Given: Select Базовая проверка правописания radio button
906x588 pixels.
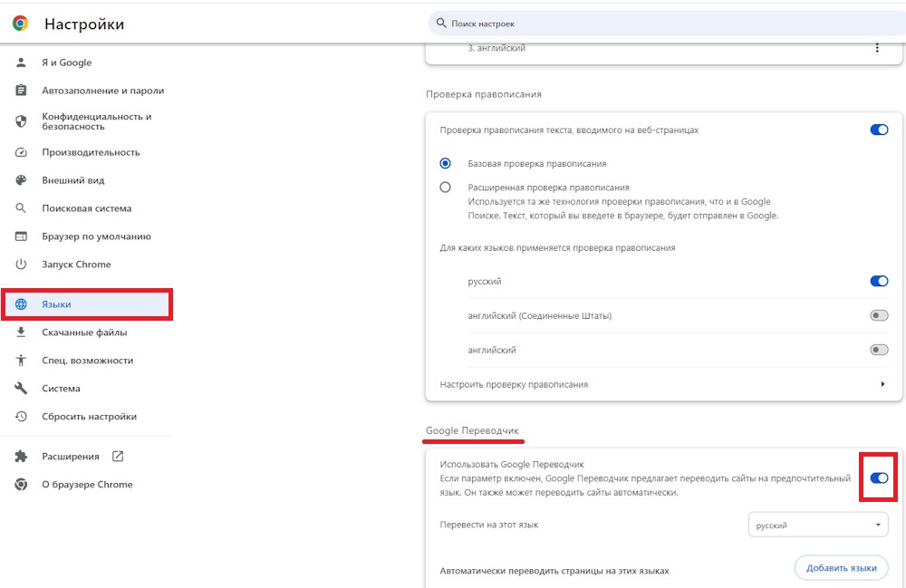Looking at the screenshot, I should [x=445, y=163].
